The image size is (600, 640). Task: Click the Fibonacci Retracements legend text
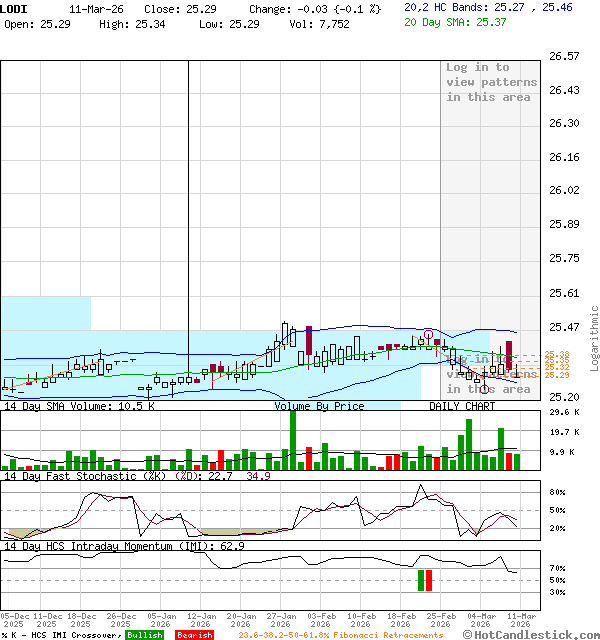tap(340, 635)
